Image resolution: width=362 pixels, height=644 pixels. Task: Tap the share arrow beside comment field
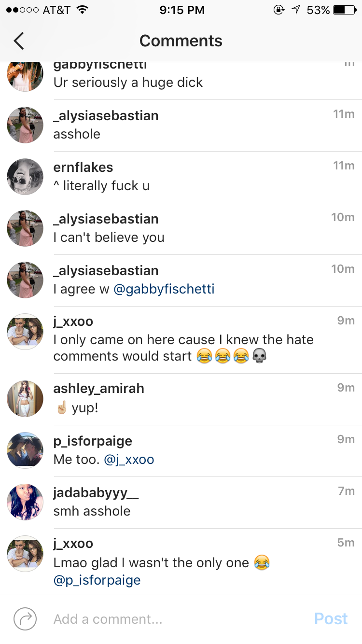(x=25, y=618)
